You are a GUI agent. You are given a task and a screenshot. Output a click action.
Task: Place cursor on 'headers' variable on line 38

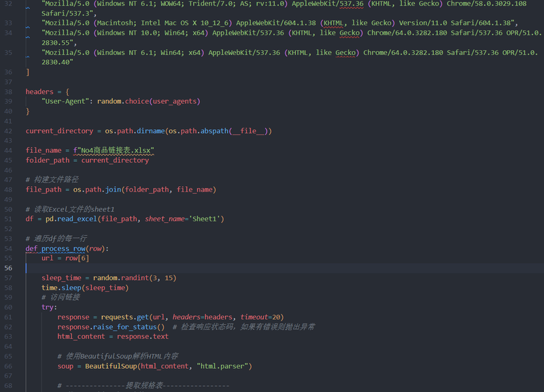pos(39,92)
